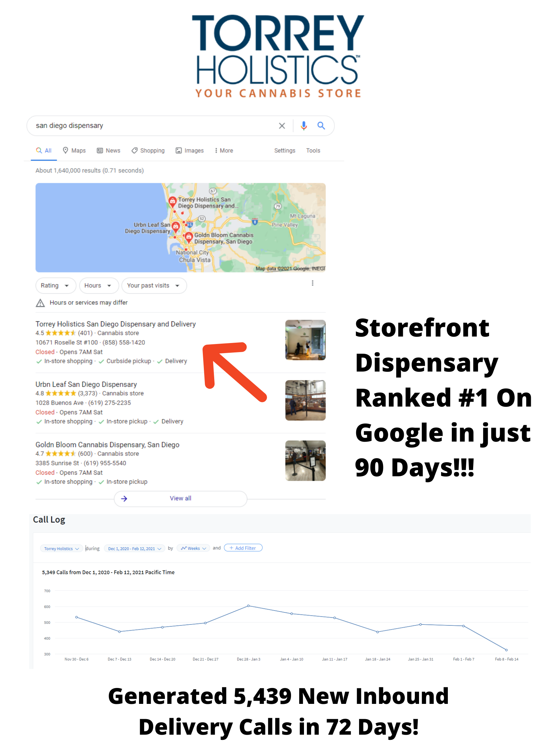Click the 'Call Log' panel title
560x747 pixels.
pos(49,520)
